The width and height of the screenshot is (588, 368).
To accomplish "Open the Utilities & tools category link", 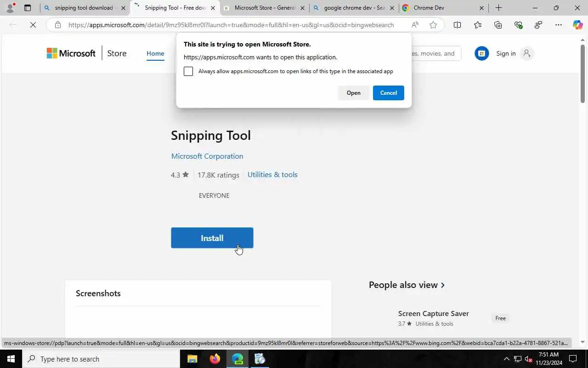I will (272, 174).
